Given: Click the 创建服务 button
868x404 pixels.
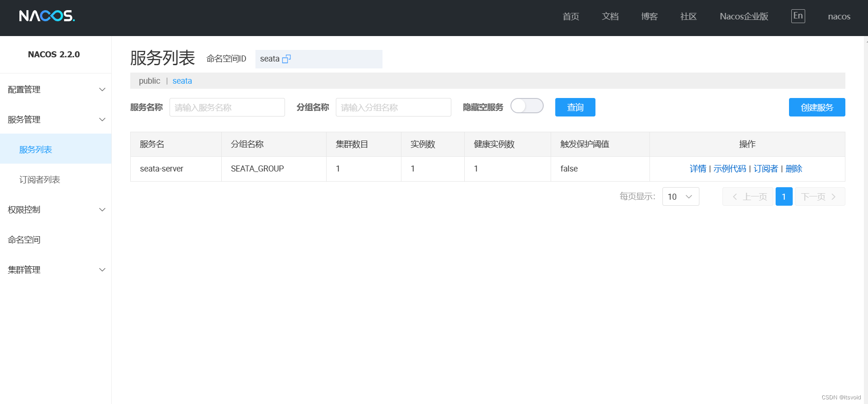Looking at the screenshot, I should click(817, 107).
